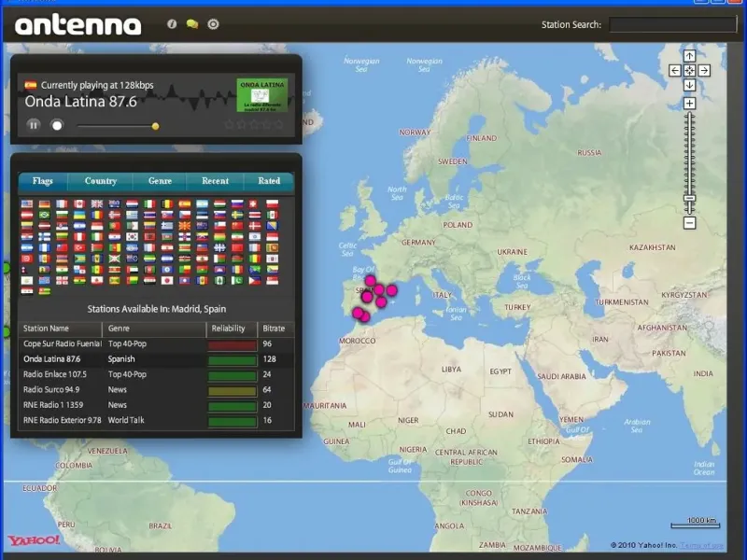Click the center map button between the arrows

(689, 71)
